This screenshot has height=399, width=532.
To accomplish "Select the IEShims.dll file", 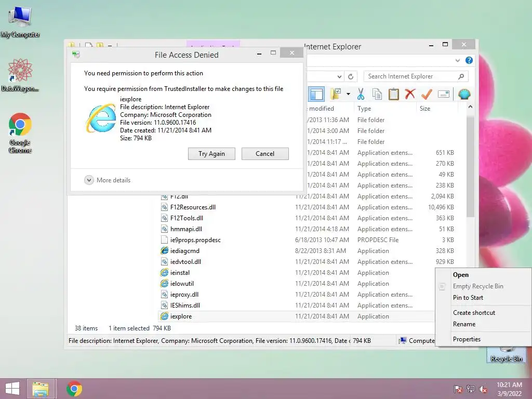I will (x=185, y=305).
